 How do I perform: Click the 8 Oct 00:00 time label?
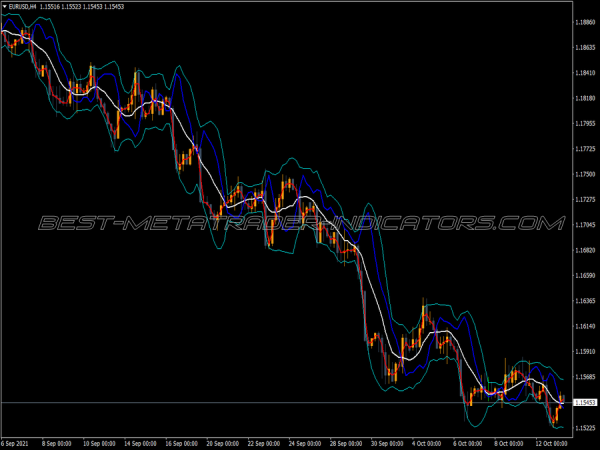pos(509,443)
